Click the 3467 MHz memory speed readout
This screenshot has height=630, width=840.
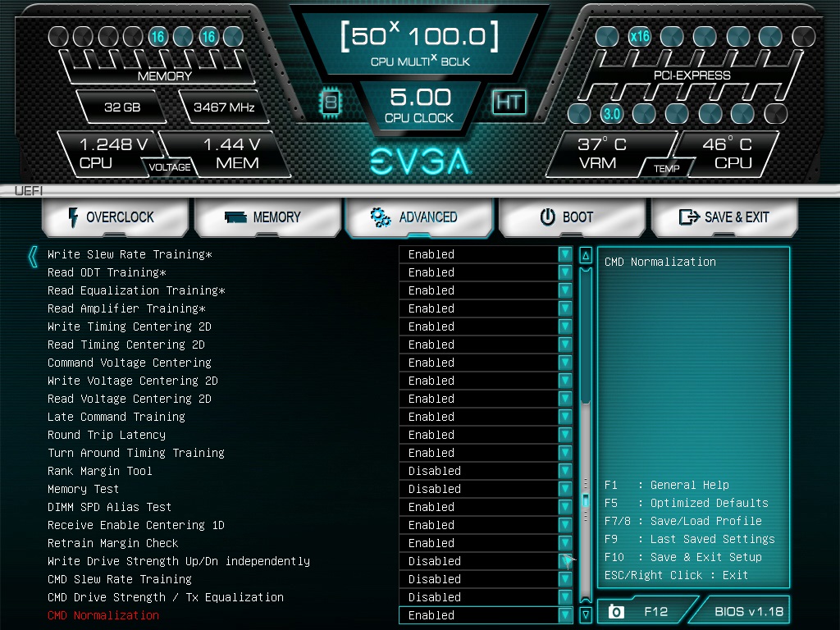pyautogui.click(x=224, y=107)
